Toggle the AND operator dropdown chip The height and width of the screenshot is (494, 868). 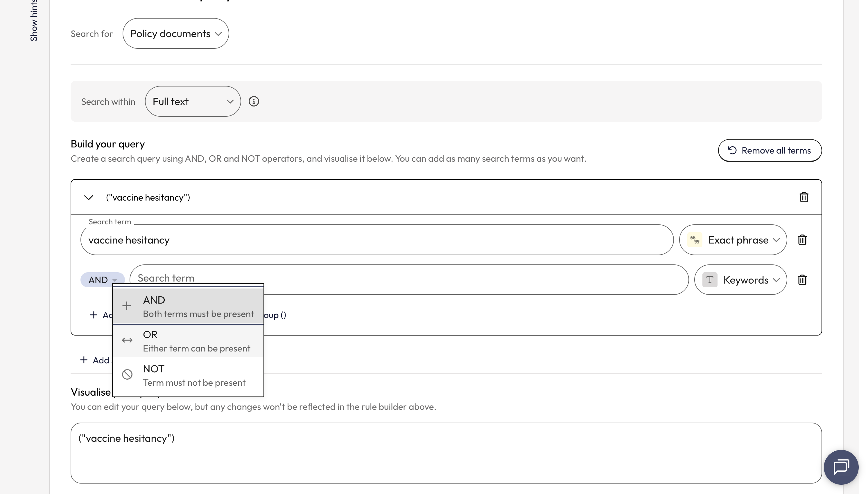coord(103,280)
